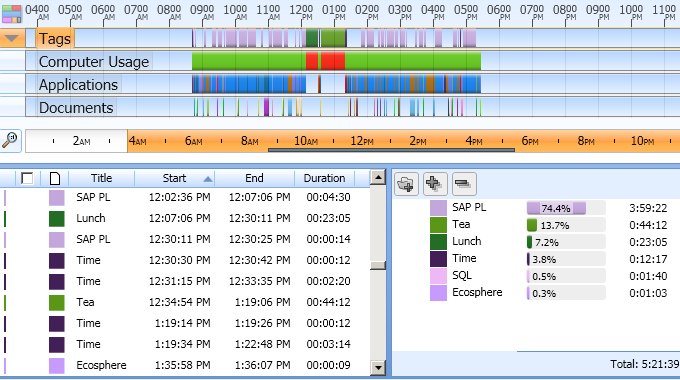Click SAP PL swatch in summary panel
The height and width of the screenshot is (380, 680).
click(438, 208)
